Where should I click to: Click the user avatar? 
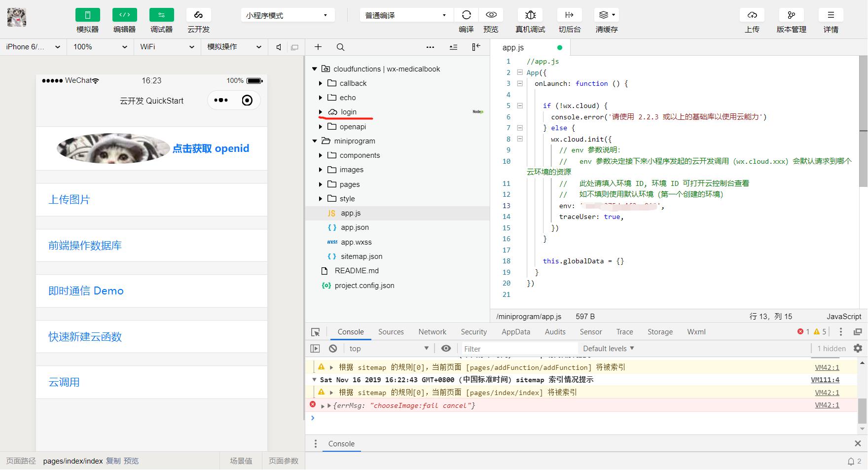[17, 17]
